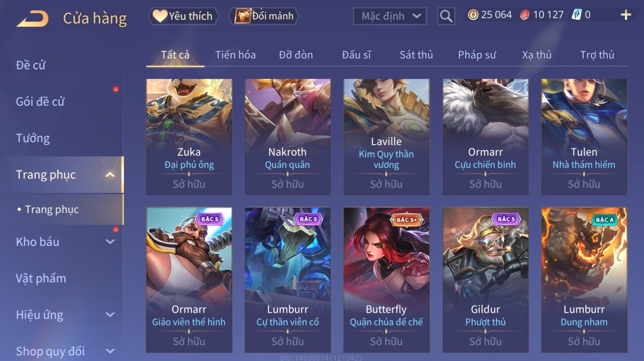Tap the gold coin balance icon
This screenshot has width=644, height=361.
473,15
